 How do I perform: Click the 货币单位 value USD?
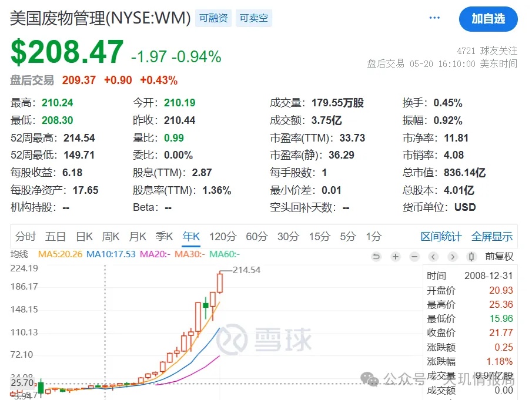(465, 207)
